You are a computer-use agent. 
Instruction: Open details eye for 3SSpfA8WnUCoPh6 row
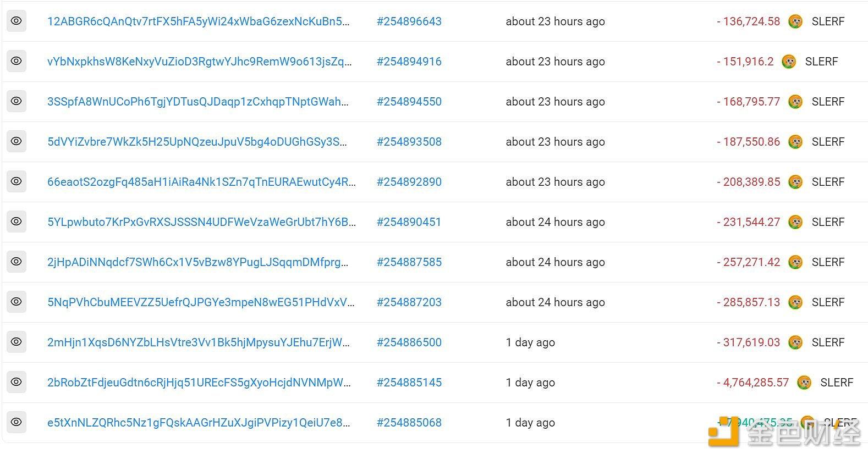coord(17,101)
